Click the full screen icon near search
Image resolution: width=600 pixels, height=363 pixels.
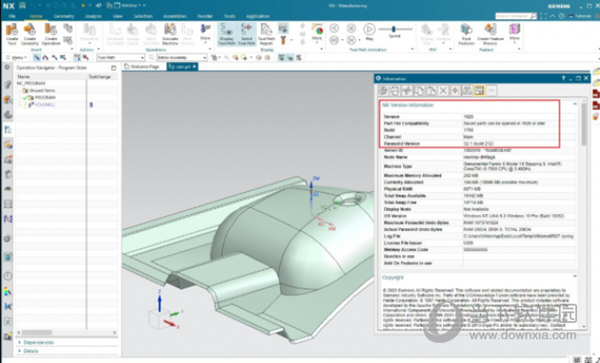pyautogui.click(x=543, y=16)
